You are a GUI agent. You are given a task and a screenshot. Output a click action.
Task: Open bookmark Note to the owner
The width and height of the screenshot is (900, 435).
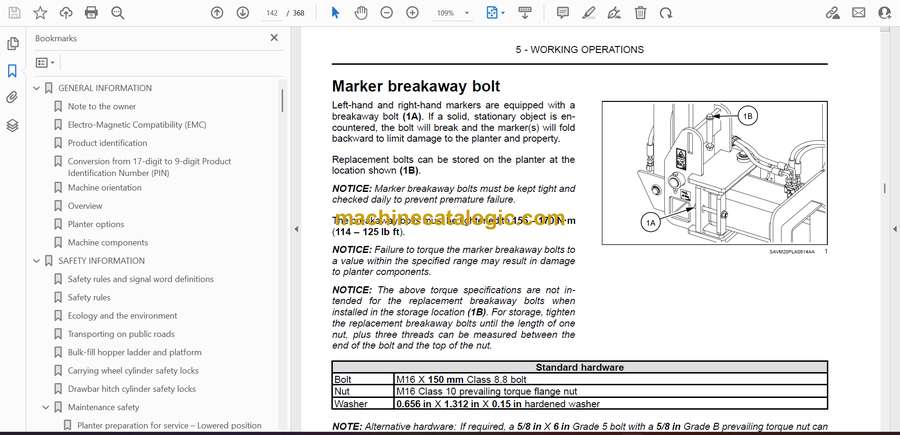[x=102, y=107]
